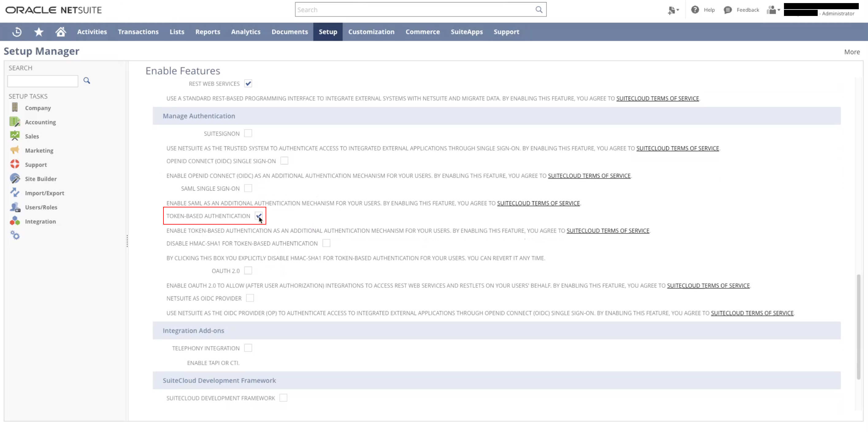868x432 pixels.
Task: Open the Customization menu
Action: click(371, 32)
